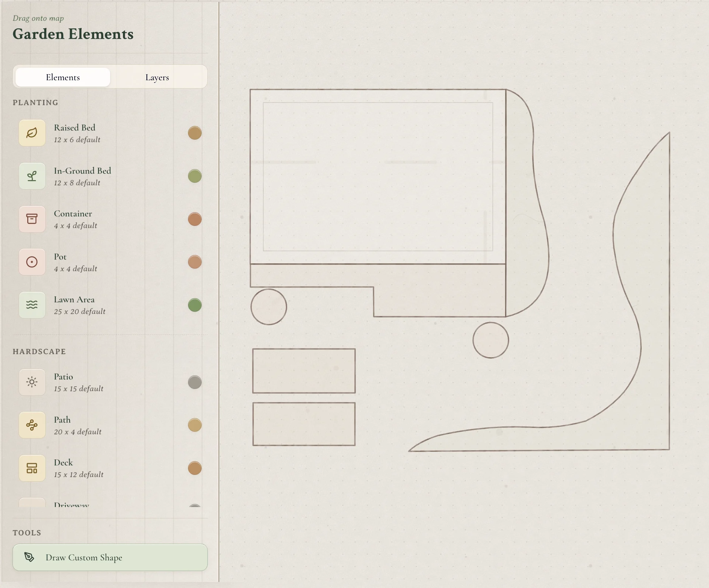
Task: Select the Patio sun icon
Action: pos(32,382)
